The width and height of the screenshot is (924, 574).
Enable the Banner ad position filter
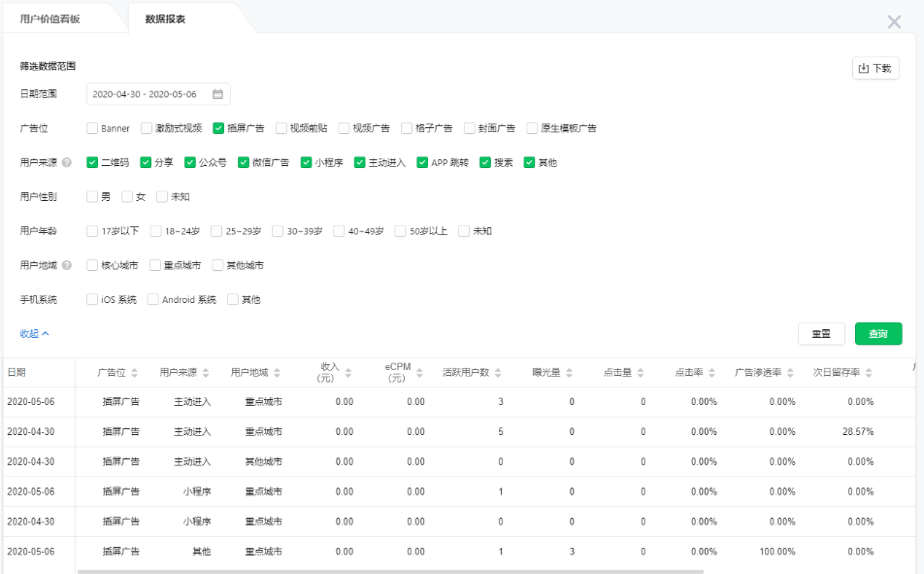coord(91,127)
